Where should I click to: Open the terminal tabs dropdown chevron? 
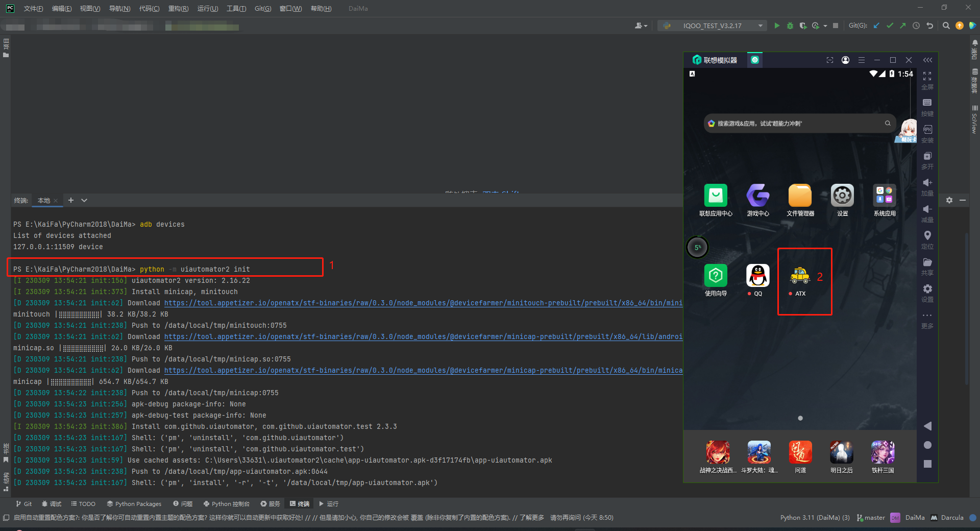click(x=84, y=200)
